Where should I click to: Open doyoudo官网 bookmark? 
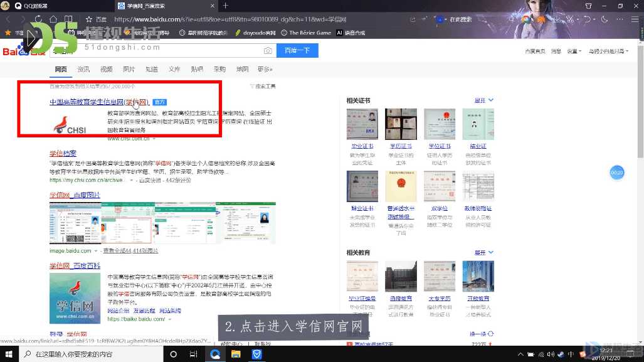click(255, 33)
